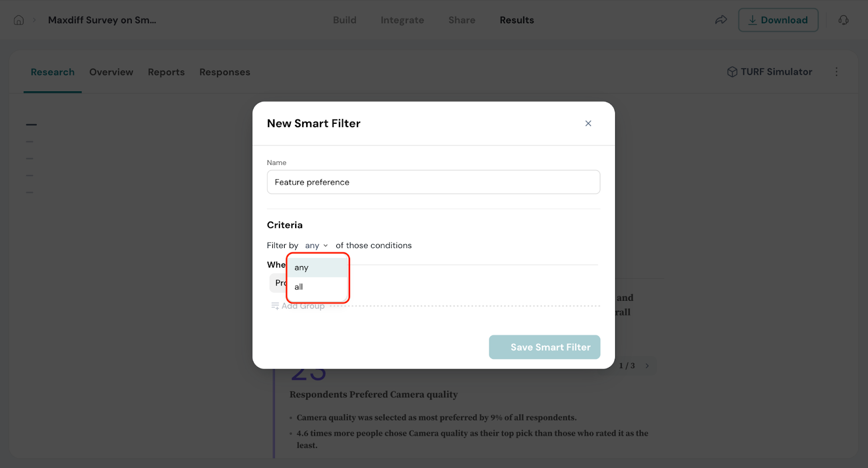Go to next insight page arrow
Image resolution: width=868 pixels, height=468 pixels.
(x=647, y=366)
